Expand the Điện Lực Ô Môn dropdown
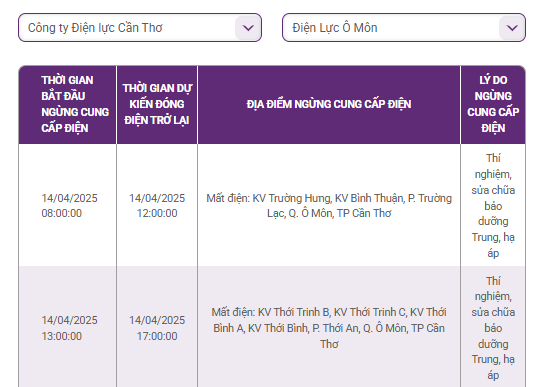The height and width of the screenshot is (387, 547). pos(404,28)
